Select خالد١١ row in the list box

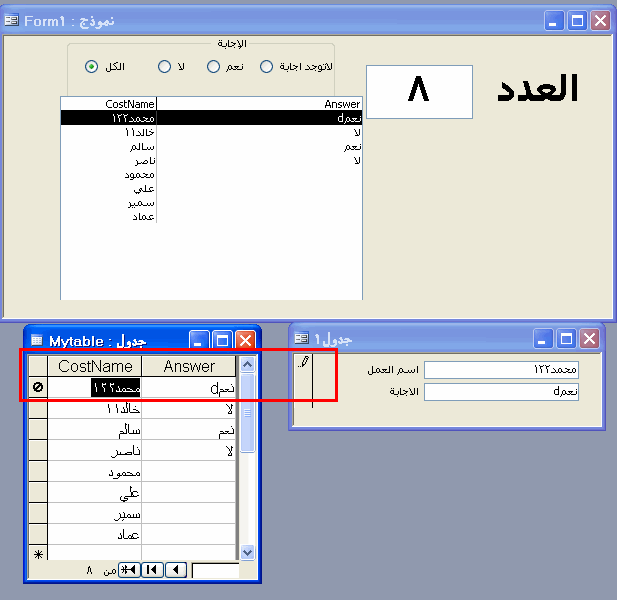(x=211, y=132)
